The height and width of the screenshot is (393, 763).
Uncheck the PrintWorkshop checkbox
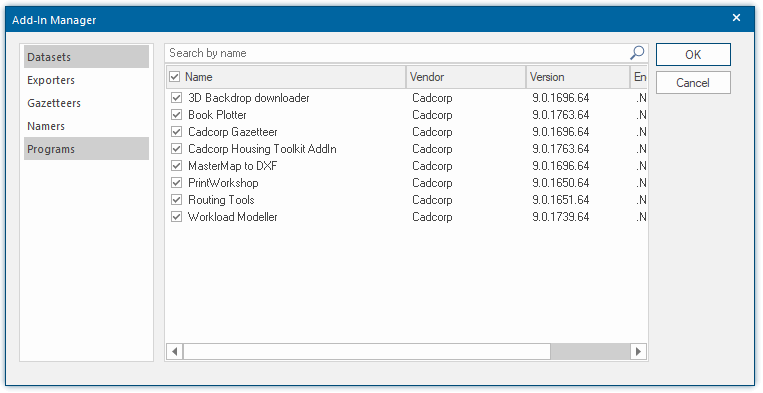coord(176,183)
